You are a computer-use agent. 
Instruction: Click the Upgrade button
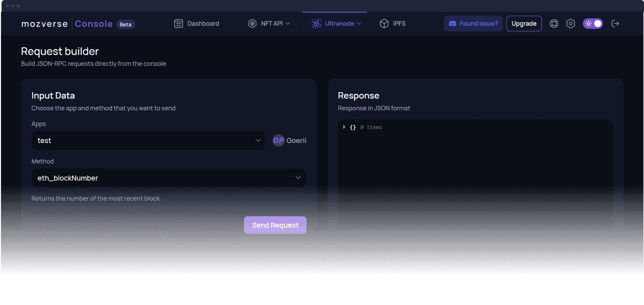524,24
